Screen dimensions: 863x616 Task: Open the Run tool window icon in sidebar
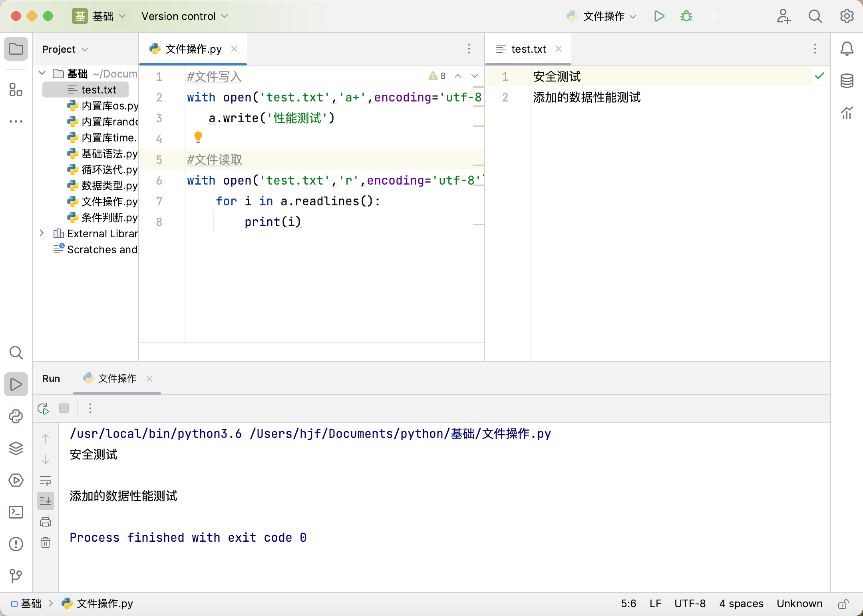coord(16,384)
